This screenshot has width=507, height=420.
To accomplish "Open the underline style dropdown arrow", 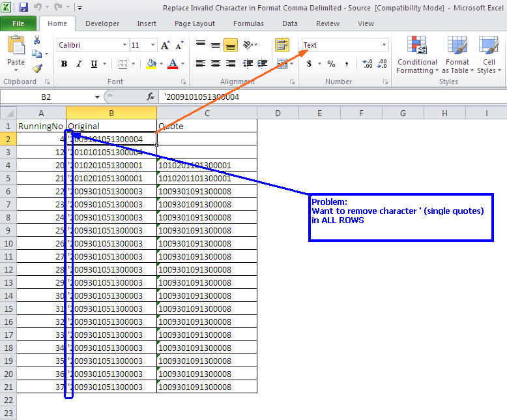I will pos(104,64).
